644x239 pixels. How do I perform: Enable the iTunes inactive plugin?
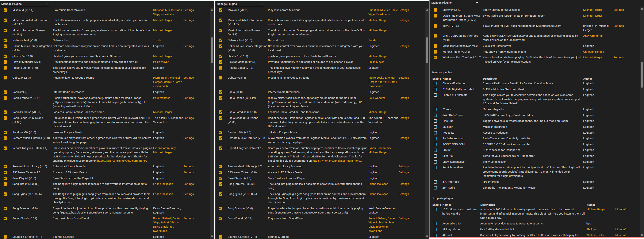tap(435, 109)
